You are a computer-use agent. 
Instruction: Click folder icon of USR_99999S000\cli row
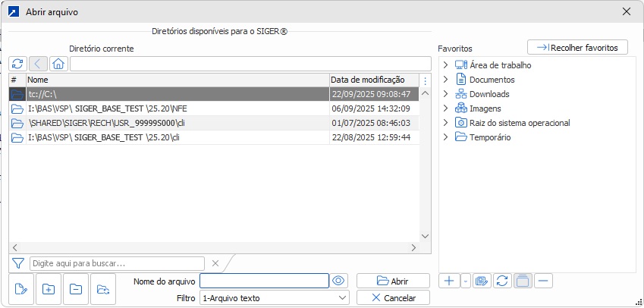(17, 123)
